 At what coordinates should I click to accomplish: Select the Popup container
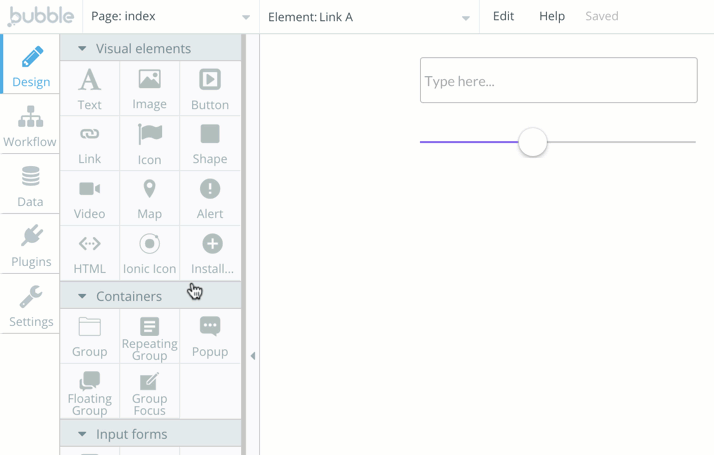(x=210, y=336)
